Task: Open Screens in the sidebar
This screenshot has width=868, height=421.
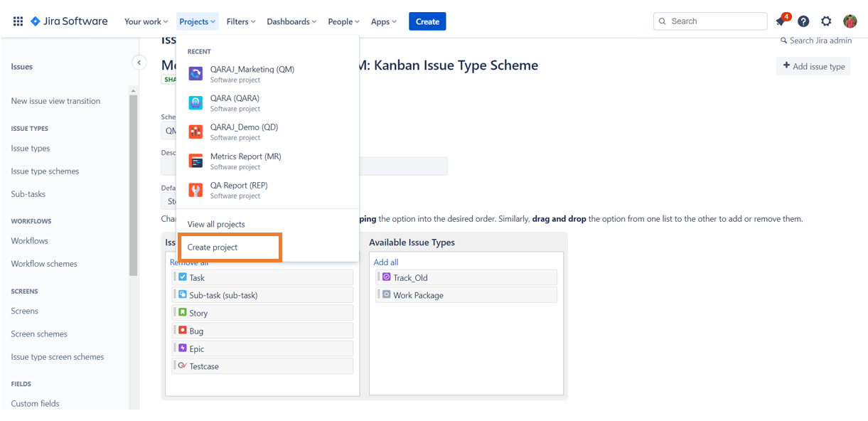Action: (24, 311)
